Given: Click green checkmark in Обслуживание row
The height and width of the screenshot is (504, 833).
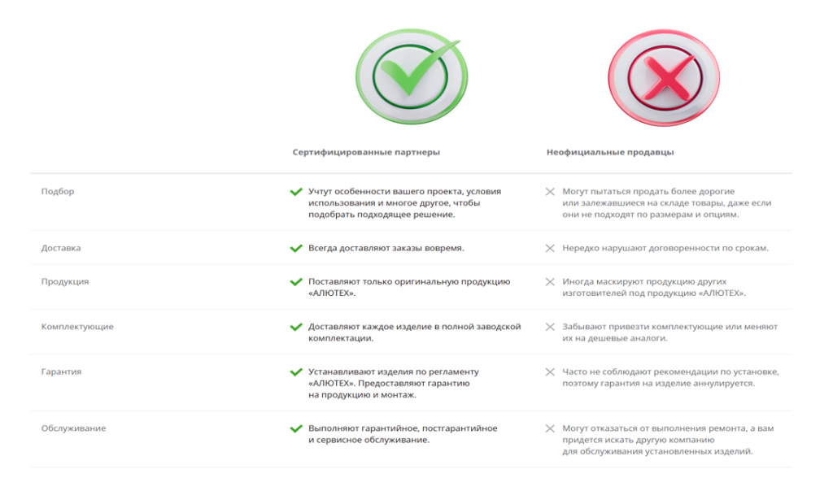Looking at the screenshot, I should [x=296, y=428].
